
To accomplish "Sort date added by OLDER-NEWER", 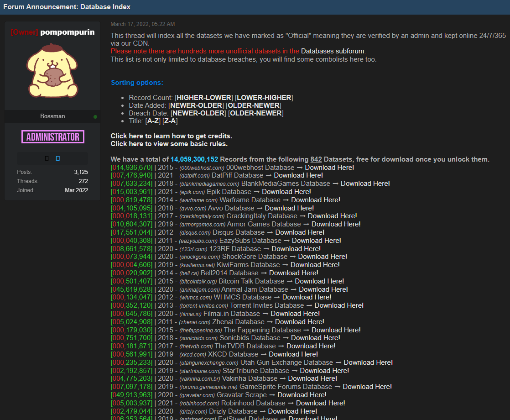I will click(253, 105).
